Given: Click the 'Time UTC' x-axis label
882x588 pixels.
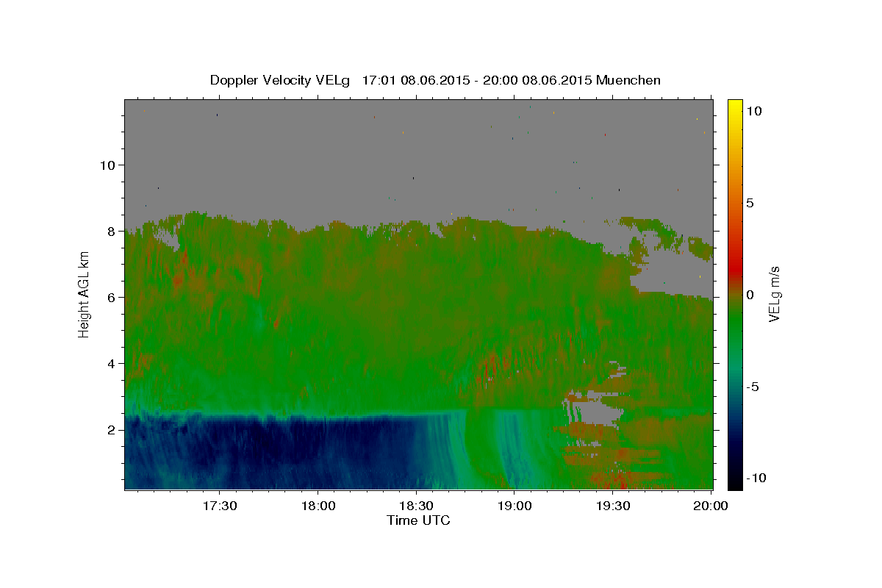Looking at the screenshot, I should click(x=418, y=520).
